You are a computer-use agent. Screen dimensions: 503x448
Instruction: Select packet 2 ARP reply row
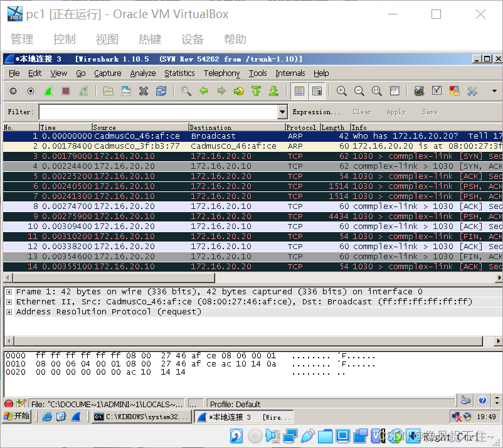coord(253,146)
